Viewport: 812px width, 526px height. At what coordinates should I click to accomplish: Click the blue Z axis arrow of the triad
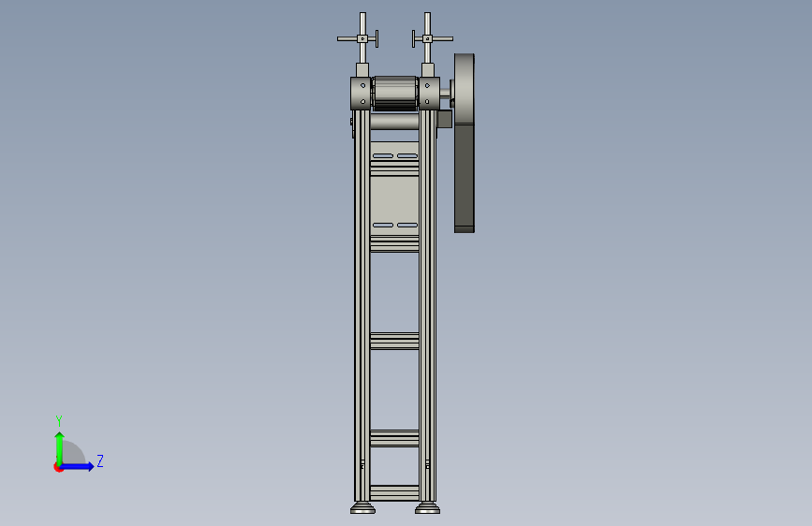point(78,466)
